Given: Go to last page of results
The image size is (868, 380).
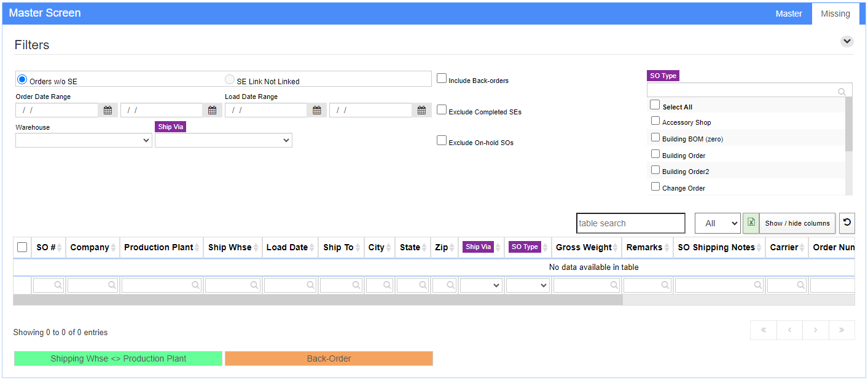Looking at the screenshot, I should point(842,330).
